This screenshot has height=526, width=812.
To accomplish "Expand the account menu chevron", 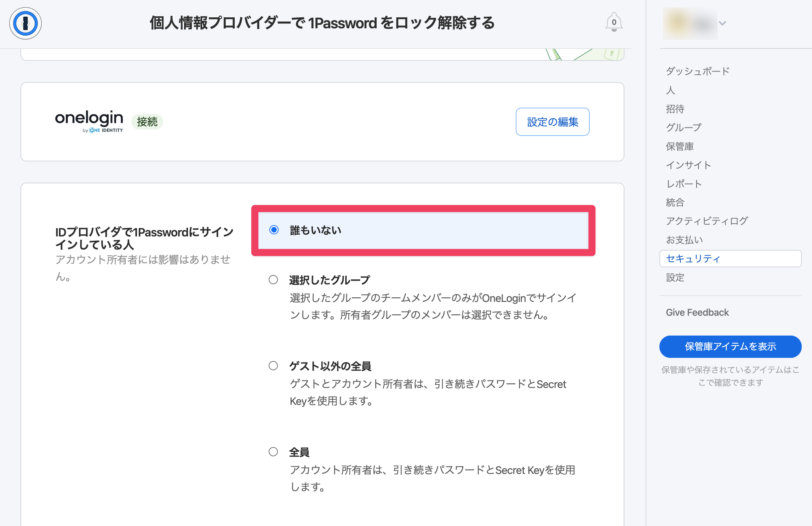I will 722,23.
